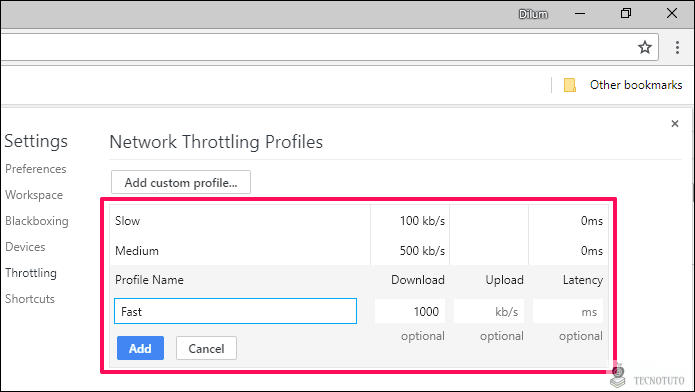Click the Medium profile 0ms latency

coord(592,251)
